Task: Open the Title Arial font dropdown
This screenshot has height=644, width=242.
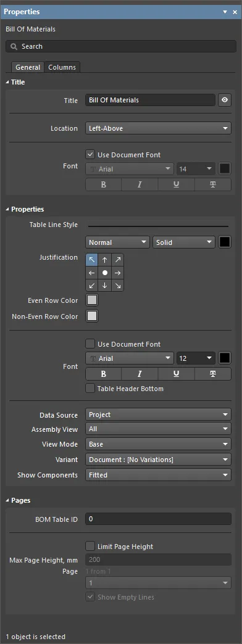Action: click(130, 169)
